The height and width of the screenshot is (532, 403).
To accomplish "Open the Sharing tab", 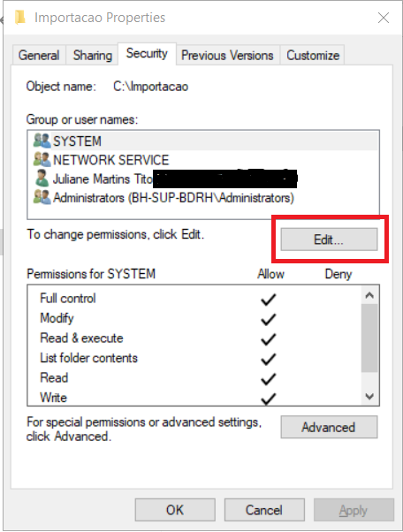I will coord(92,55).
